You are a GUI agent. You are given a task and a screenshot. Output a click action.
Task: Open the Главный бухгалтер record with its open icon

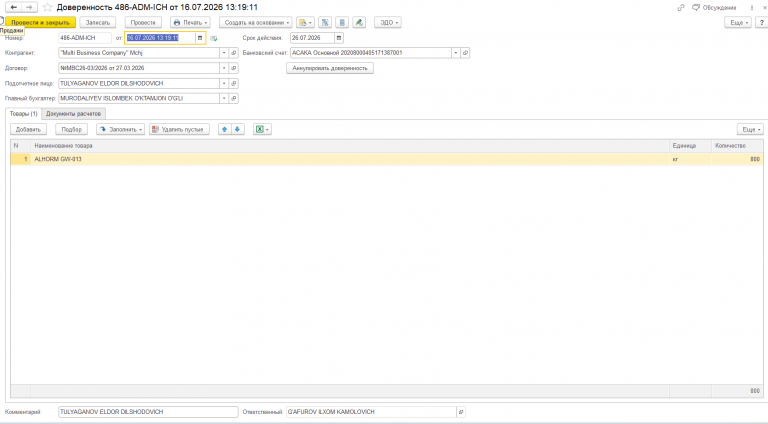click(x=234, y=98)
